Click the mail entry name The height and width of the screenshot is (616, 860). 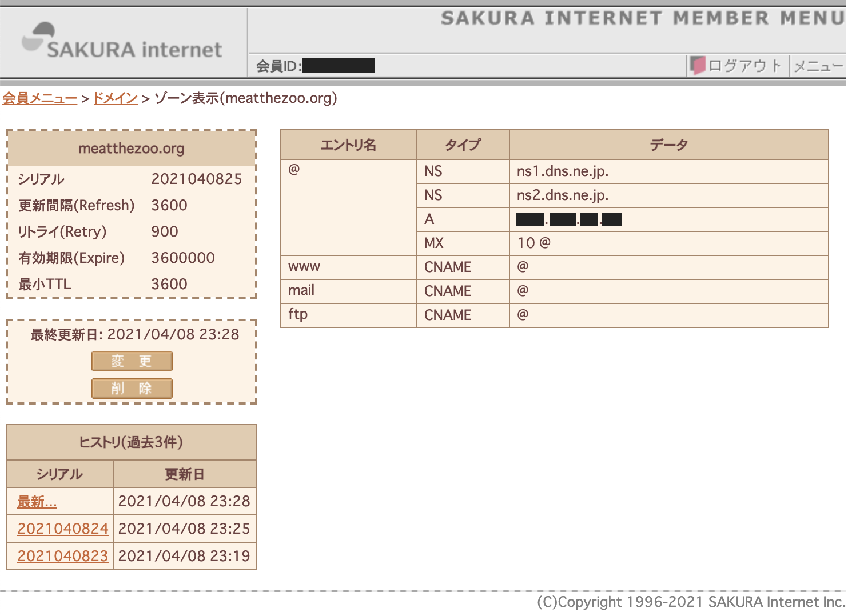[x=301, y=290]
